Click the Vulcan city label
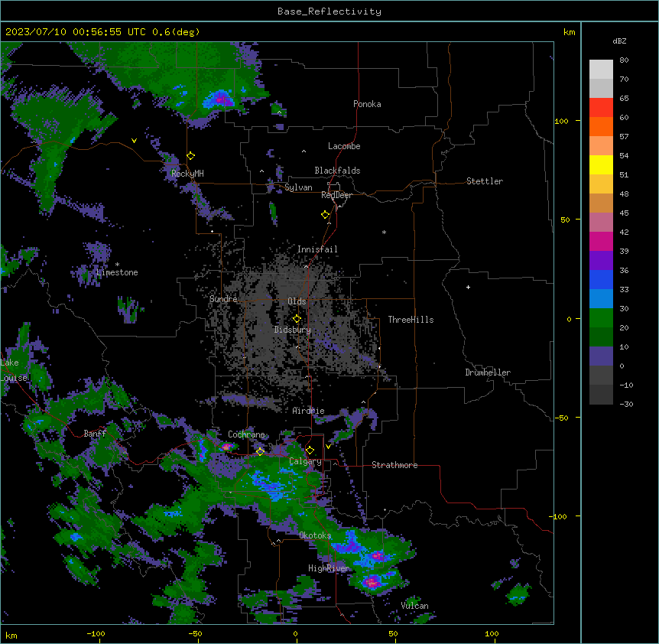The height and width of the screenshot is (644, 659). 415,606
